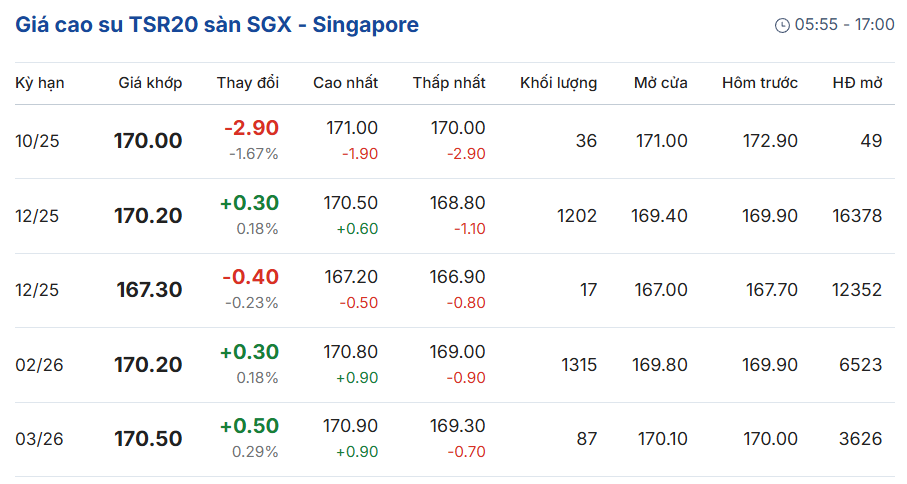Select the 10/25 contract term
The image size is (907, 484).
[38, 141]
